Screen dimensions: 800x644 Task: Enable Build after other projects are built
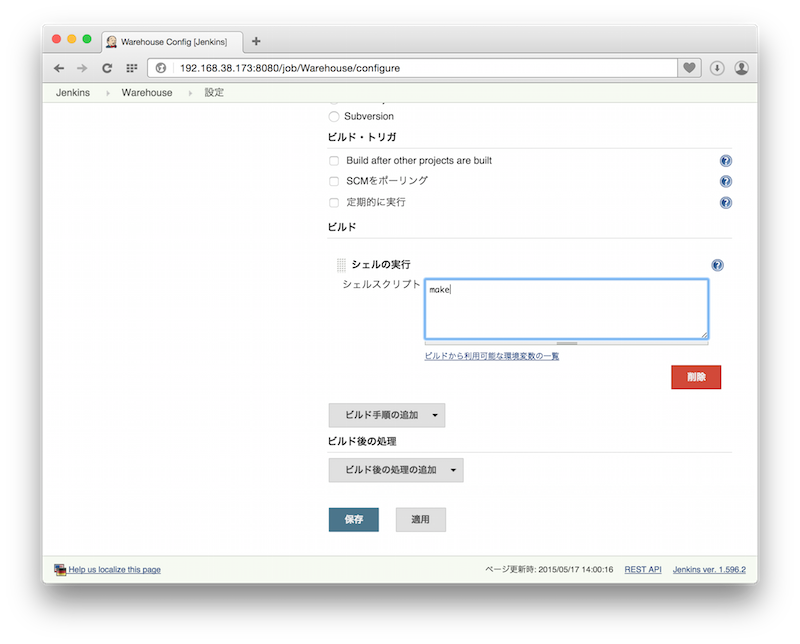tap(334, 160)
